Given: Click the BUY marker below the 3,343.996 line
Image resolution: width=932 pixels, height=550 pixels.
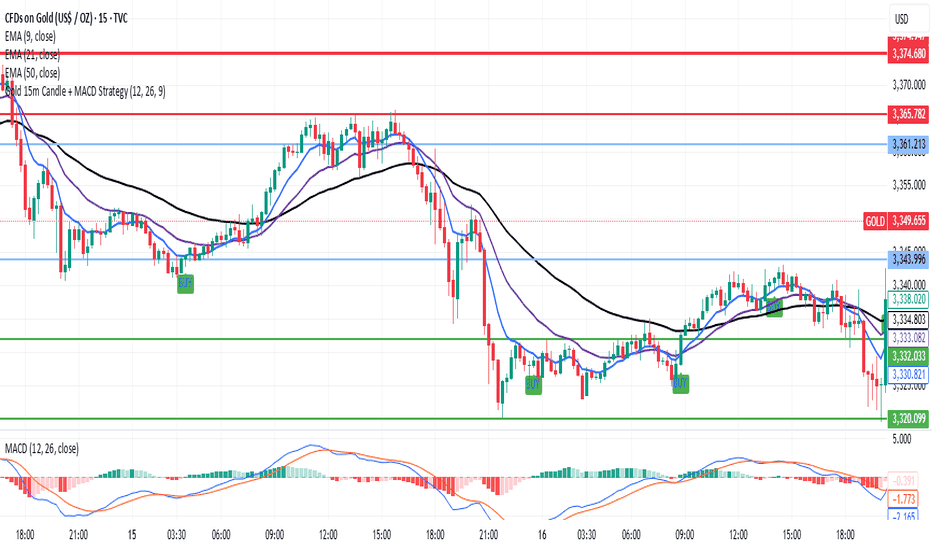Looking at the screenshot, I should pos(185,284).
